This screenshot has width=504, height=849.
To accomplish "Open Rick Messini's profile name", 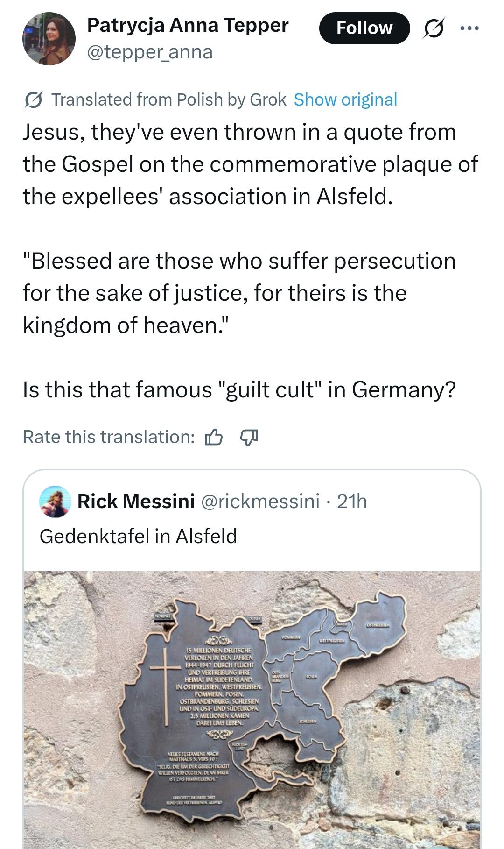I will (136, 502).
